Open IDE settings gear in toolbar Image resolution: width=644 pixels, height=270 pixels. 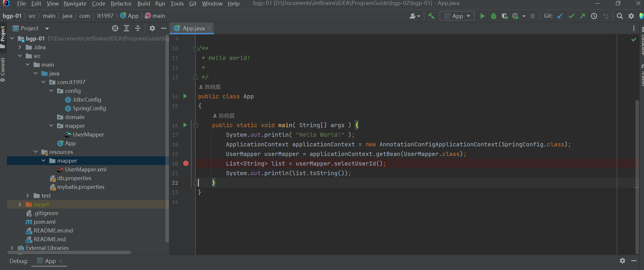(x=631, y=16)
